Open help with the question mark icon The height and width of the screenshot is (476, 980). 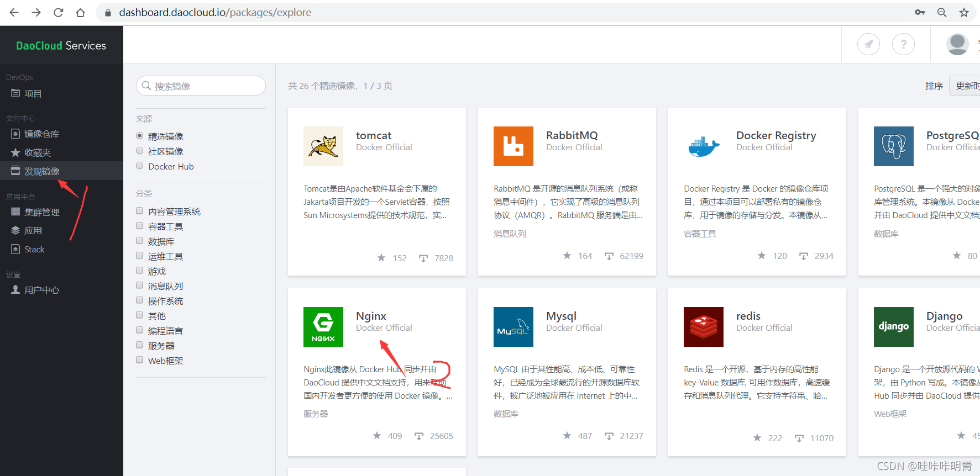click(903, 44)
